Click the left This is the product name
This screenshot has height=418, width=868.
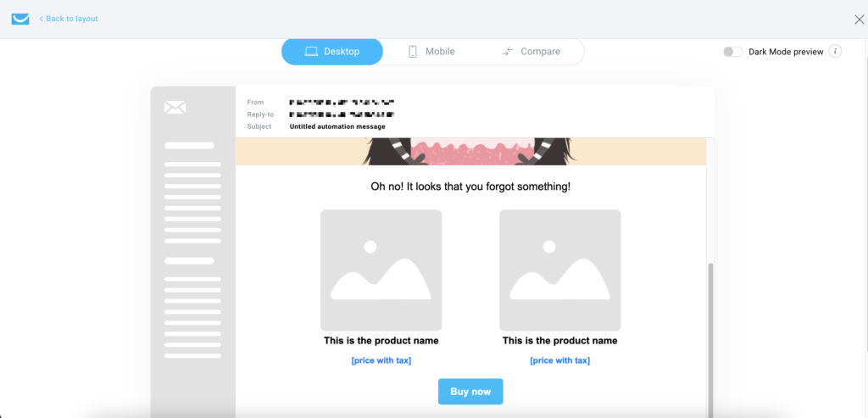pos(381,341)
